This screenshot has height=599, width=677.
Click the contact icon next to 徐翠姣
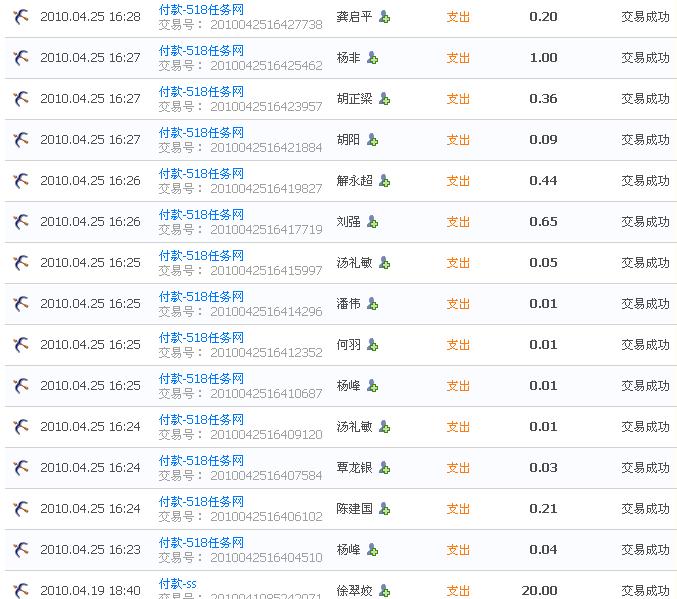click(385, 591)
